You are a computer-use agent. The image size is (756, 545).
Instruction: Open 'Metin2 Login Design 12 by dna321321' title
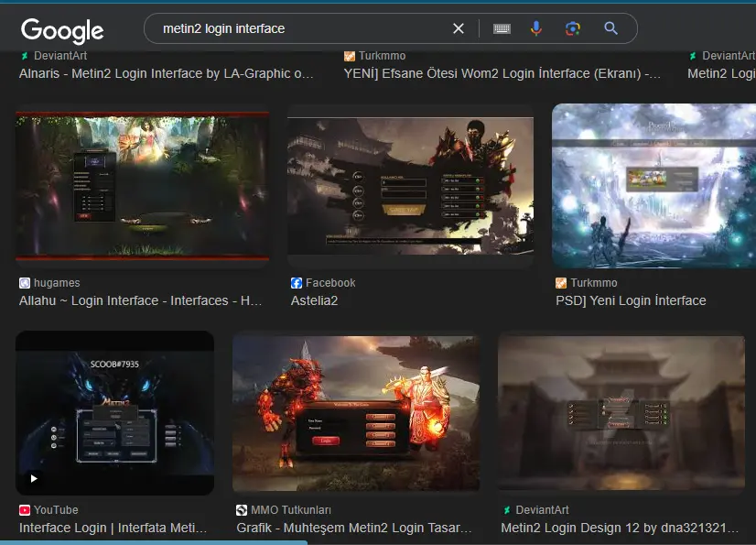tap(620, 528)
